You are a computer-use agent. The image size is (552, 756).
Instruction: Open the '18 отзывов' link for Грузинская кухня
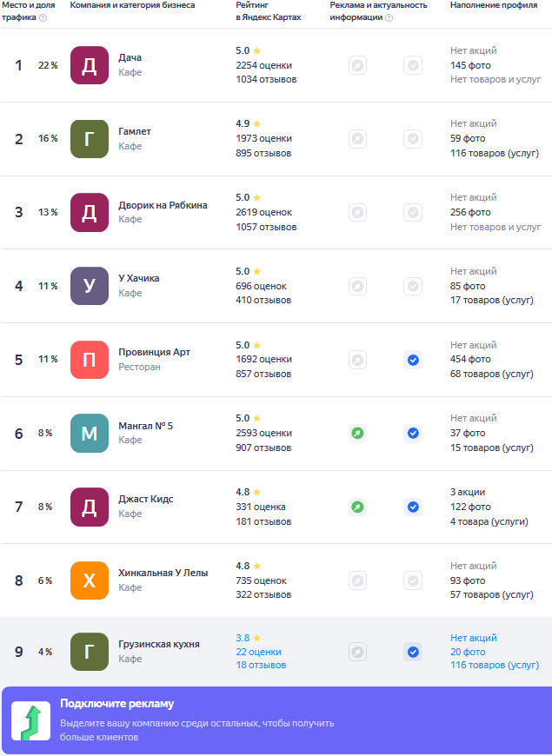point(261,666)
